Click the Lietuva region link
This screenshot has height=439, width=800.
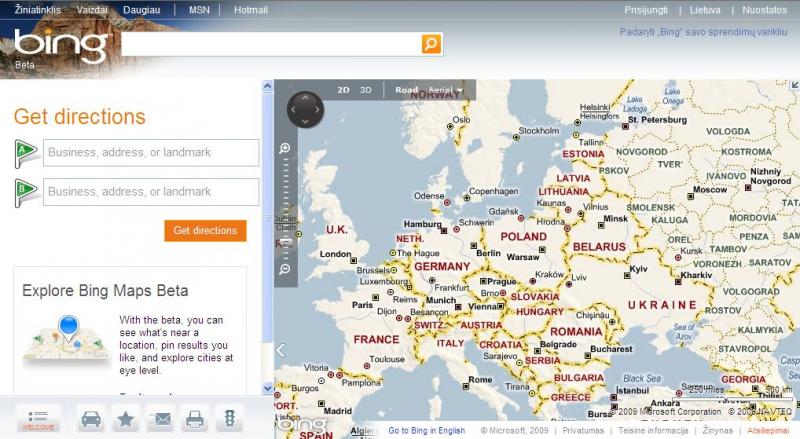click(705, 10)
